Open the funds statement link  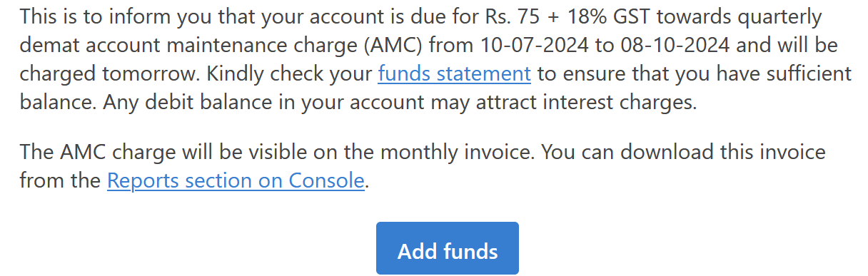(x=455, y=73)
